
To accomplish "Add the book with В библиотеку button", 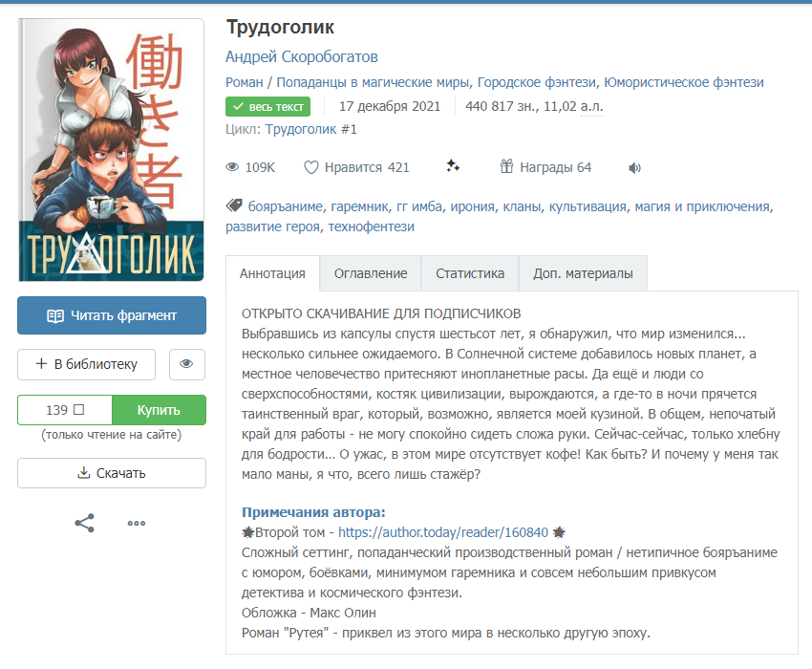I will point(85,364).
